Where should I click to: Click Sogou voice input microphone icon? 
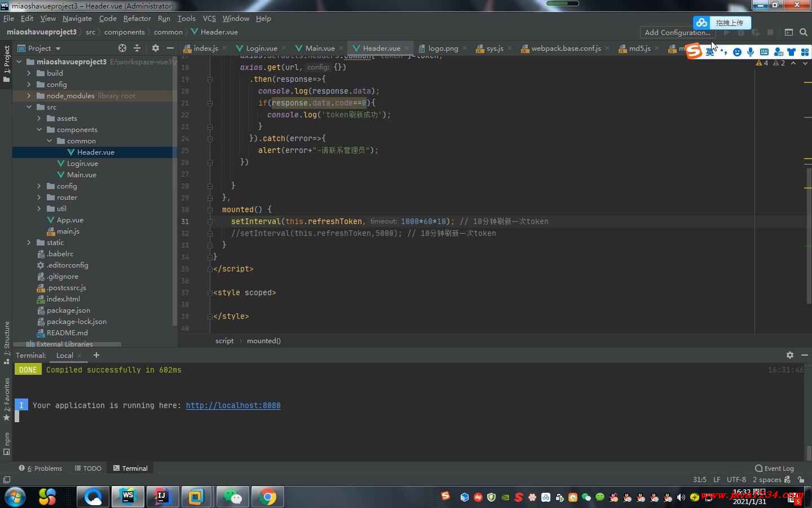pyautogui.click(x=751, y=52)
